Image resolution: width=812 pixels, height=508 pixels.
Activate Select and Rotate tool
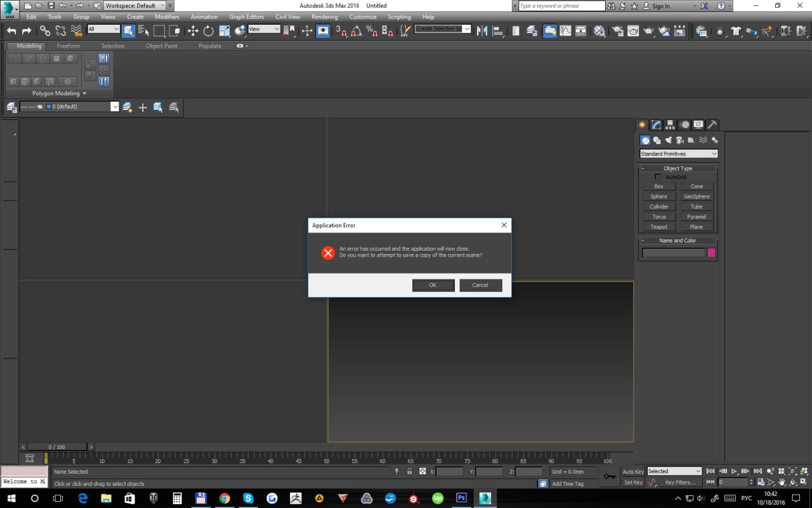click(209, 30)
